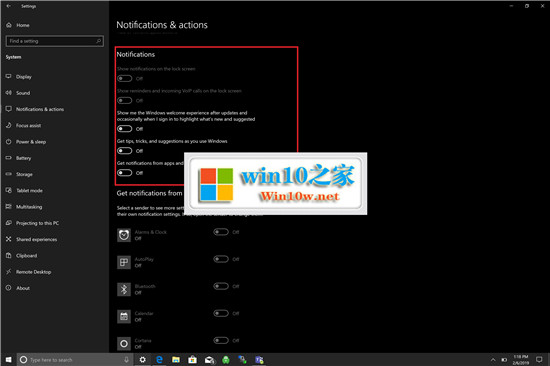Image resolution: width=550 pixels, height=366 pixels.
Task: Show hidden system tray icons
Action: click(x=493, y=360)
